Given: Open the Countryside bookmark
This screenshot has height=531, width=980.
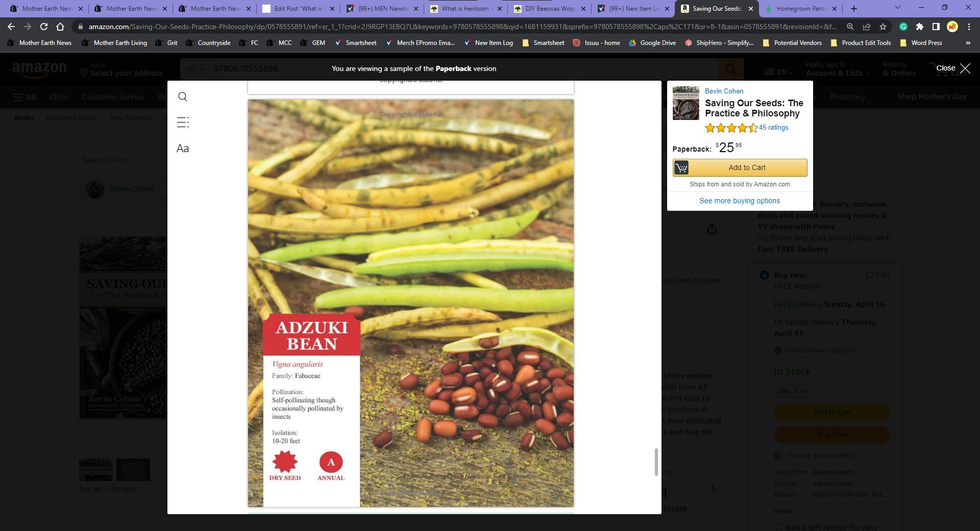Looking at the screenshot, I should (208, 43).
